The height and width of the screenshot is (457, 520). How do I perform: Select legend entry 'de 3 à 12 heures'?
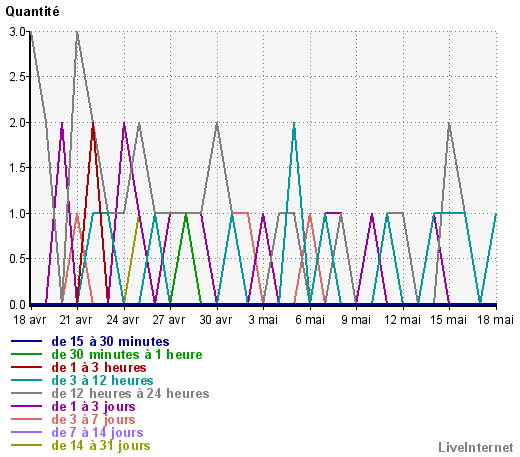[102, 380]
